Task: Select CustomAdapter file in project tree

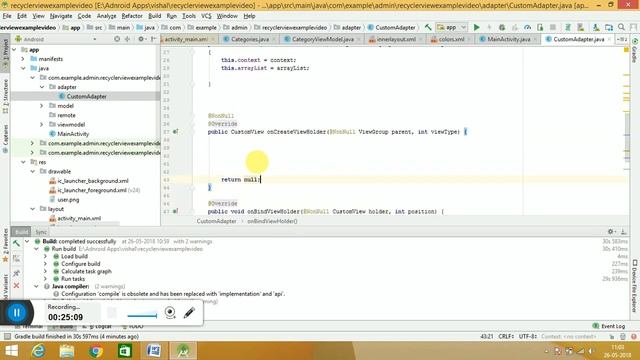Action: point(86,96)
